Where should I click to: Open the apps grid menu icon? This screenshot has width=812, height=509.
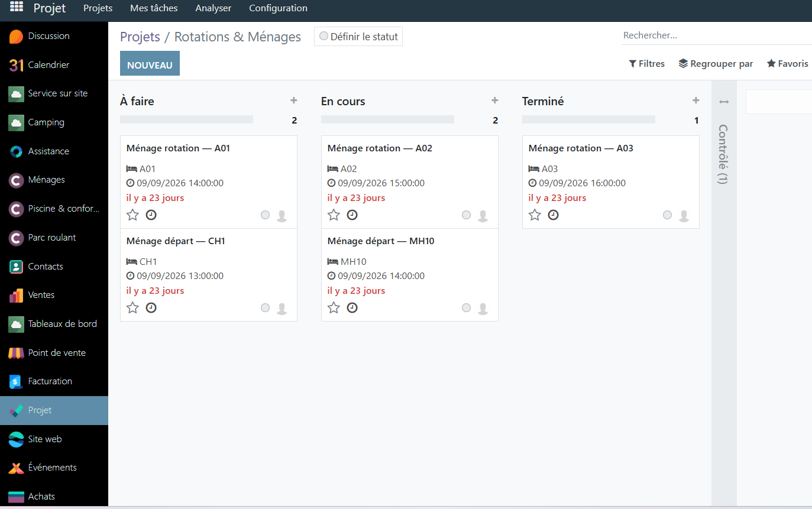point(17,7)
